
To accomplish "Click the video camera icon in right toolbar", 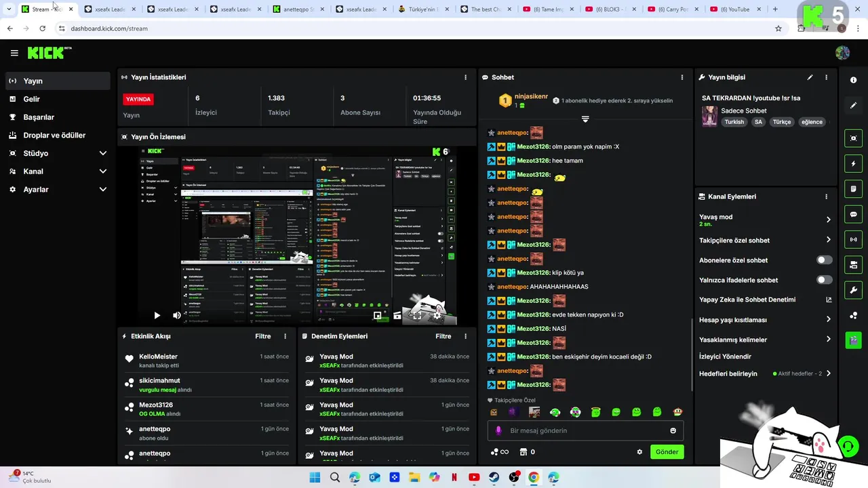I will point(853,264).
